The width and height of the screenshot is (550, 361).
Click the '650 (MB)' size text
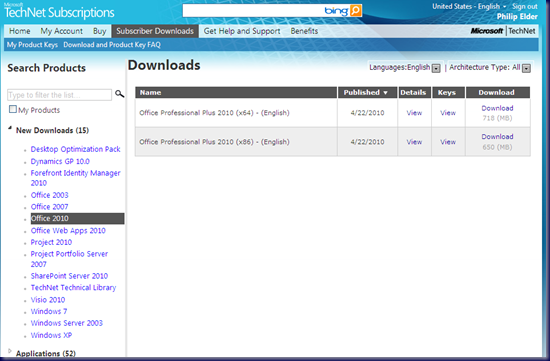pyautogui.click(x=497, y=147)
